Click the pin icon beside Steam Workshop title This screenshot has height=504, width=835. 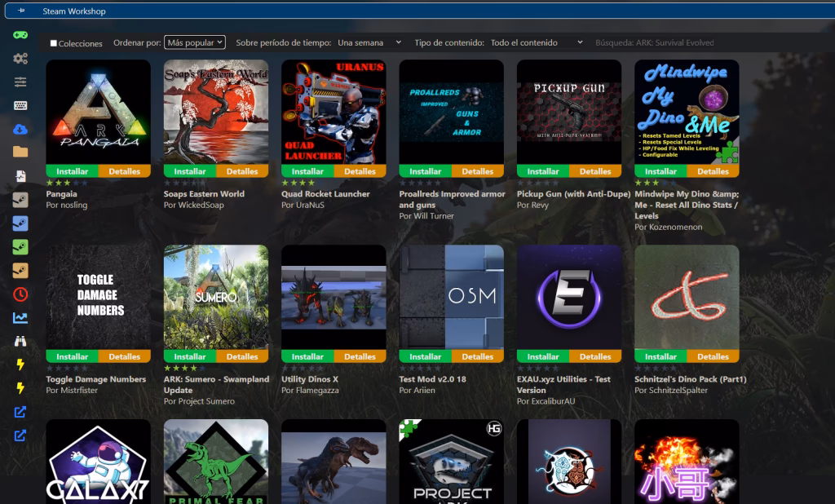coord(21,11)
